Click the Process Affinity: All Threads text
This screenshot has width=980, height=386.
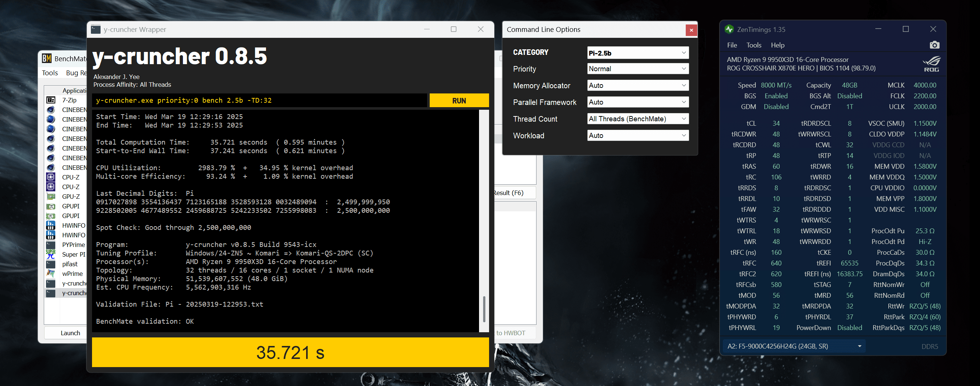point(132,85)
